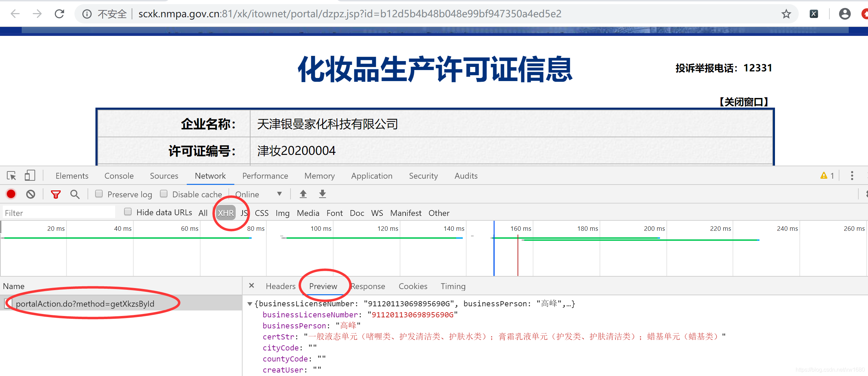868x376 pixels.
Task: Focus the browser address bar URL
Action: point(350,14)
